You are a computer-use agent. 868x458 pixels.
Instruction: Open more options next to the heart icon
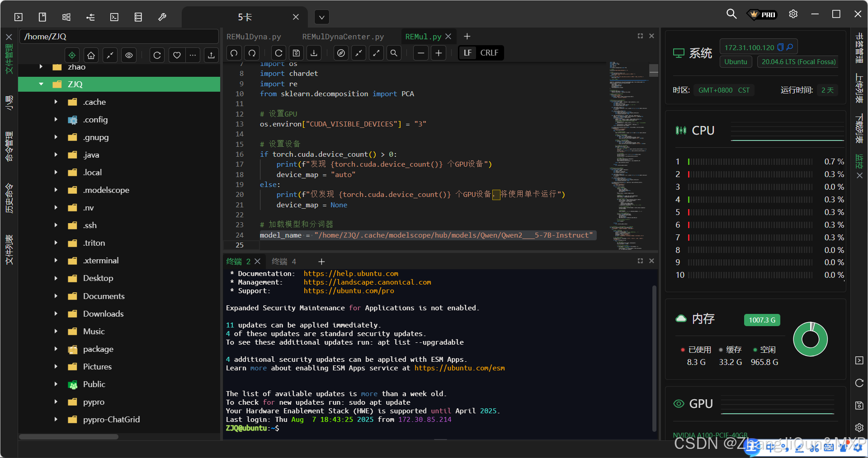pyautogui.click(x=193, y=55)
